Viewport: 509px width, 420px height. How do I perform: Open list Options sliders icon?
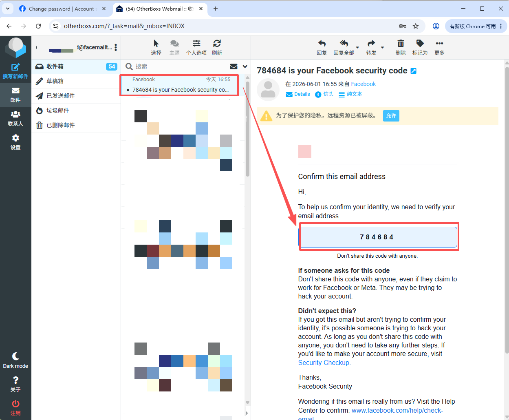point(196,47)
